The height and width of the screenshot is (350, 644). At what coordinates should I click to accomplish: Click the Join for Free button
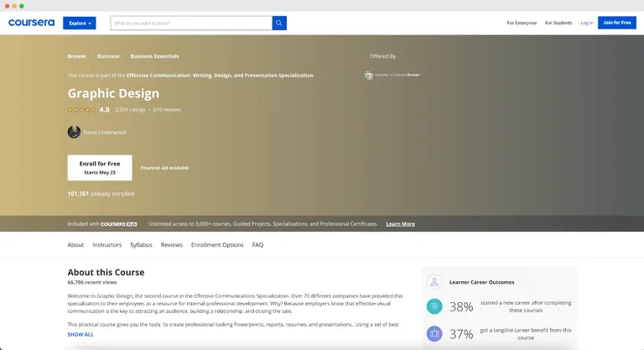click(617, 23)
